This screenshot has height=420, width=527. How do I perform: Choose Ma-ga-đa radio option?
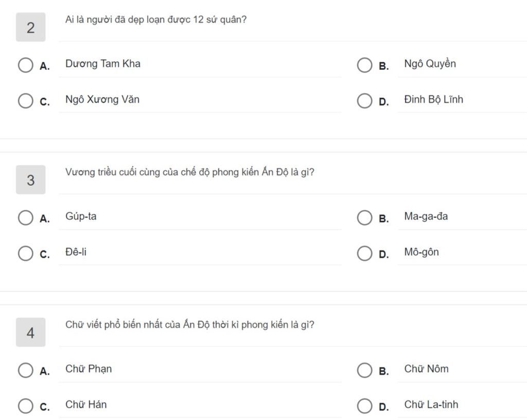365,217
